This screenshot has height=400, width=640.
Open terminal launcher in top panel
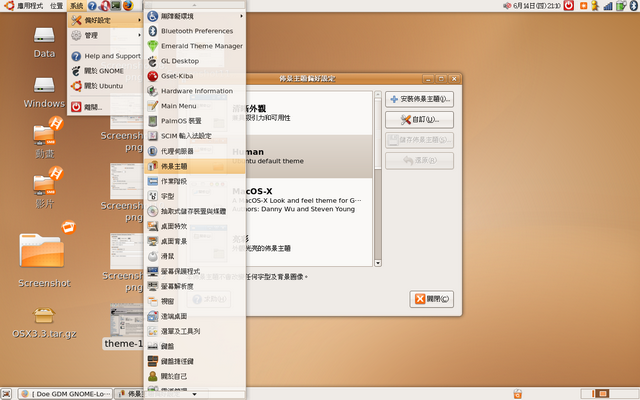point(116,5)
